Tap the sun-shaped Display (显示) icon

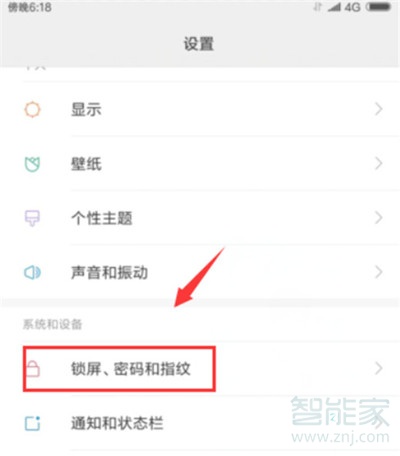[32, 109]
